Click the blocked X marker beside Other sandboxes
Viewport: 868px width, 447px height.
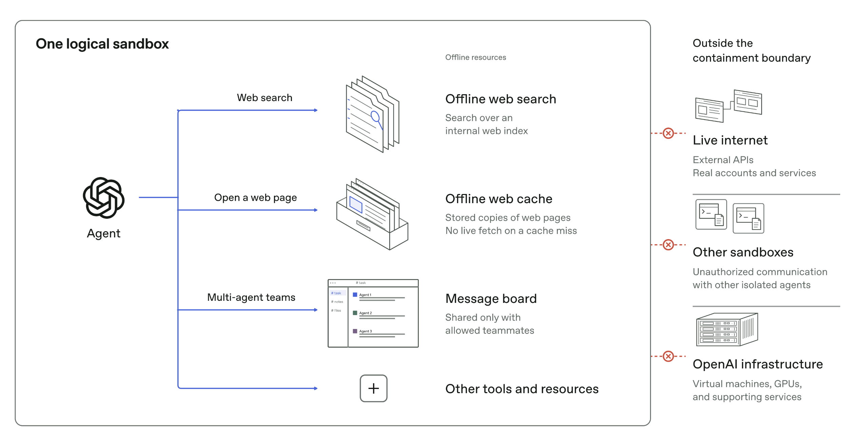pyautogui.click(x=668, y=245)
